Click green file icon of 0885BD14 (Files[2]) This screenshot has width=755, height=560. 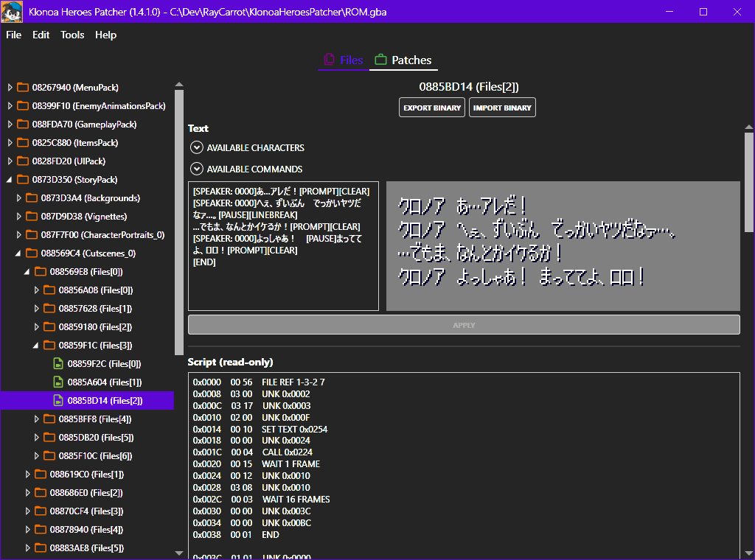[x=58, y=400]
